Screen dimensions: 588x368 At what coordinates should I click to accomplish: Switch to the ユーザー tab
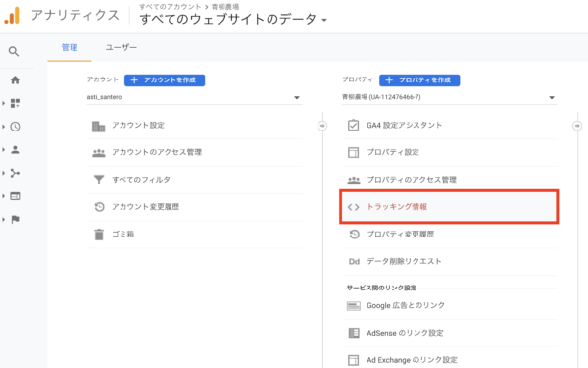pyautogui.click(x=122, y=48)
